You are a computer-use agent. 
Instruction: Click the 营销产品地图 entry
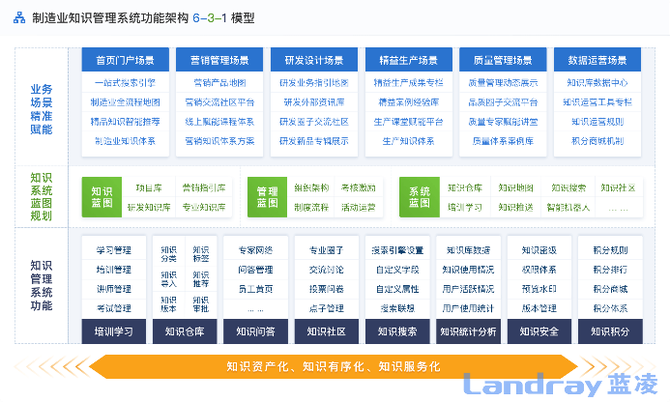coord(220,83)
